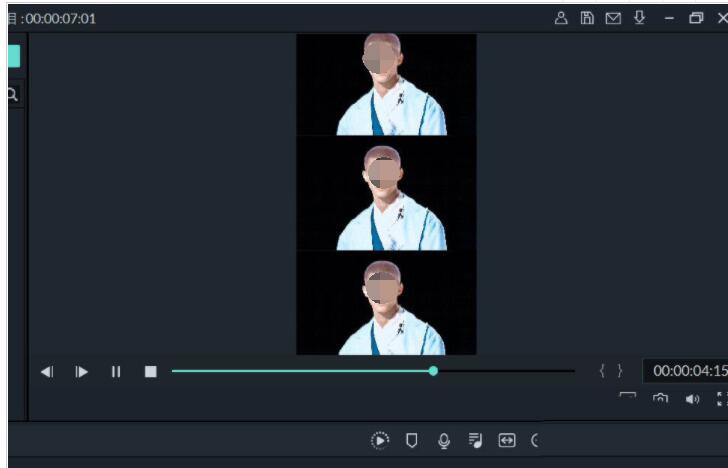Image resolution: width=728 pixels, height=468 pixels.
Task: Pause the video preview playback
Action: pos(116,372)
